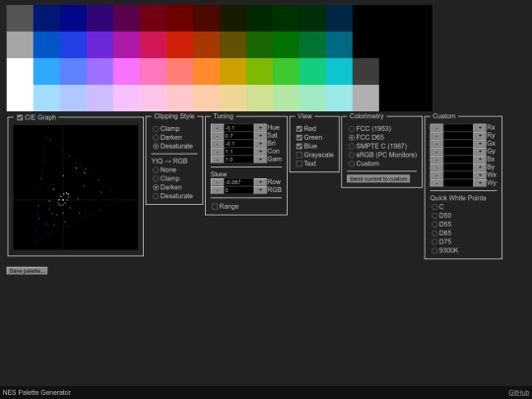Image resolution: width=532 pixels, height=399 pixels.
Task: Click the bright magenta palette swatch
Action: pos(126,71)
